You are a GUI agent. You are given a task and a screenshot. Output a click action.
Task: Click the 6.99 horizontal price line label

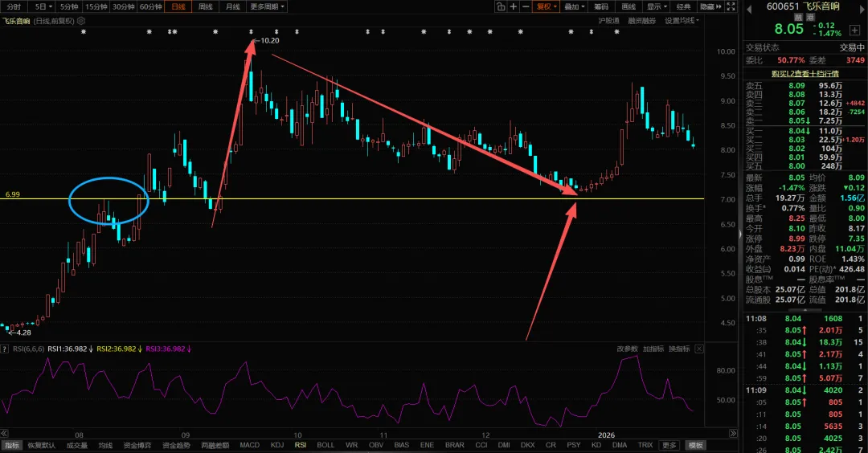(13, 194)
